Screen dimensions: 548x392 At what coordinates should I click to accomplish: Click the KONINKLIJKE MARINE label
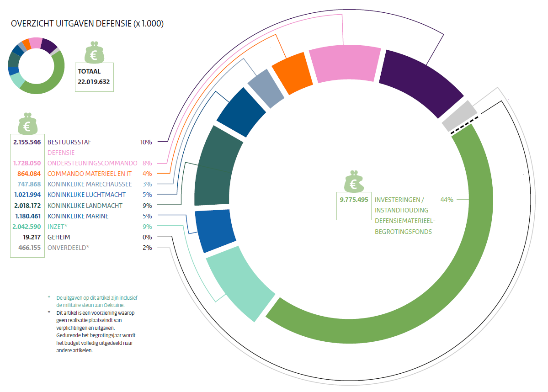(78, 216)
